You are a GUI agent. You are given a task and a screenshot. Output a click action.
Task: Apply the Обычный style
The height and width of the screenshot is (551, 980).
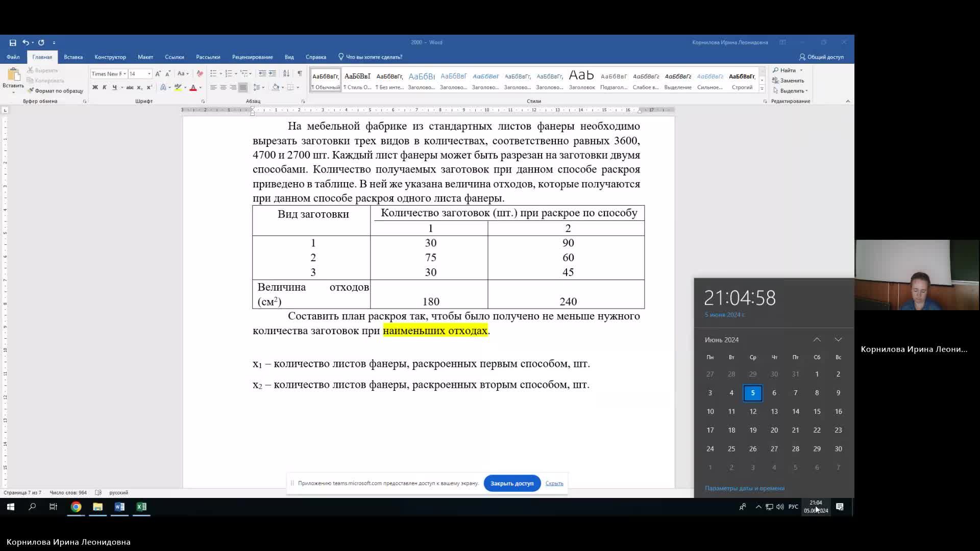[x=326, y=80]
